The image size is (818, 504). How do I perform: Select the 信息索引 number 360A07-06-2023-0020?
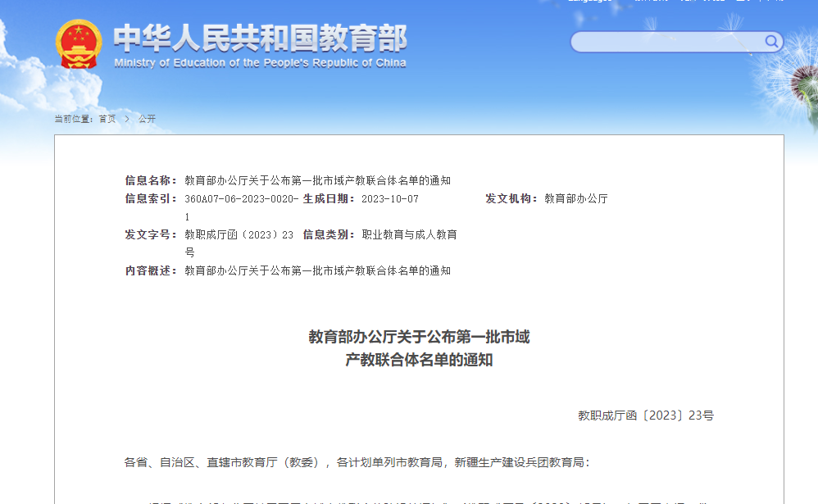point(241,199)
